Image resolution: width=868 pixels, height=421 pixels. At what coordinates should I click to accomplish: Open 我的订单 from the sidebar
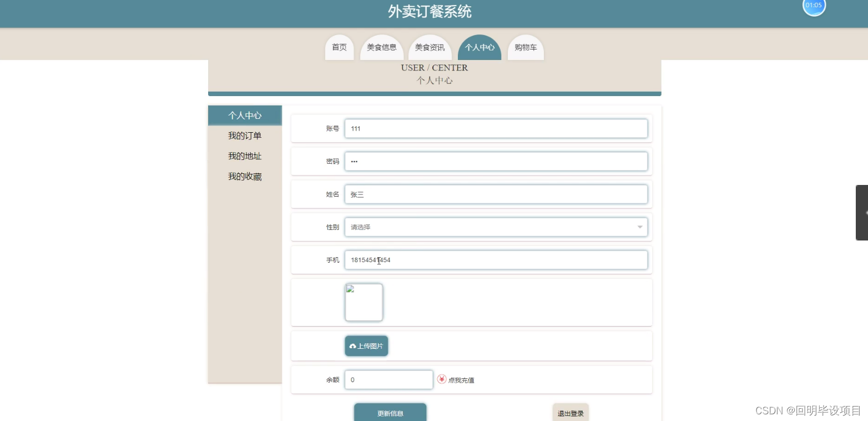[x=245, y=136]
